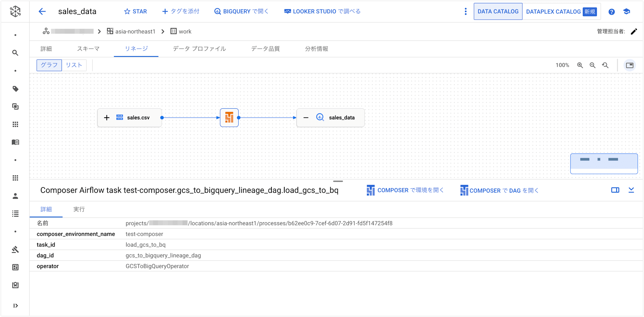Screen dimensions: 644x317
Task: Open search from the sidebar magnifier icon
Action: [15, 53]
